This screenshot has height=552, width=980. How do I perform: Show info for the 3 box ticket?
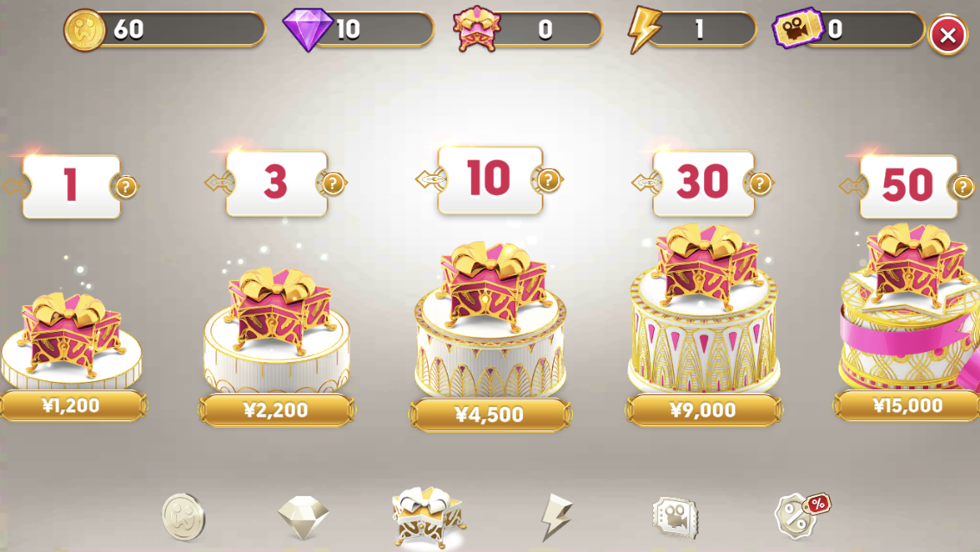[x=333, y=183]
